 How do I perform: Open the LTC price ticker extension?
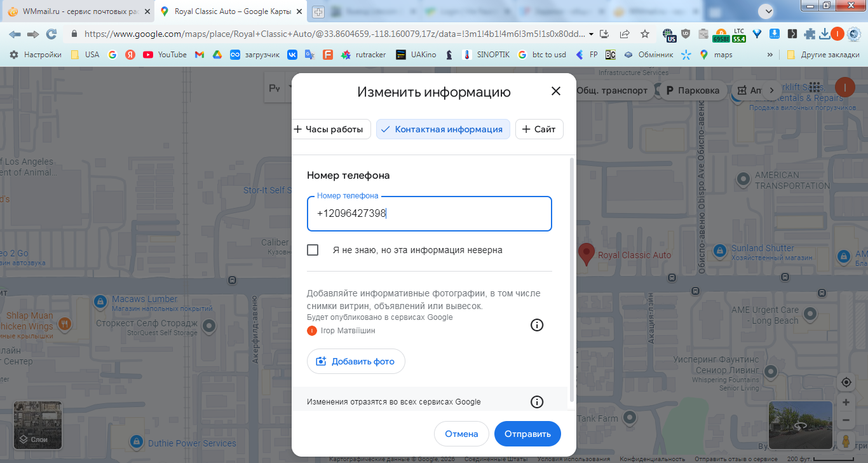(x=738, y=34)
